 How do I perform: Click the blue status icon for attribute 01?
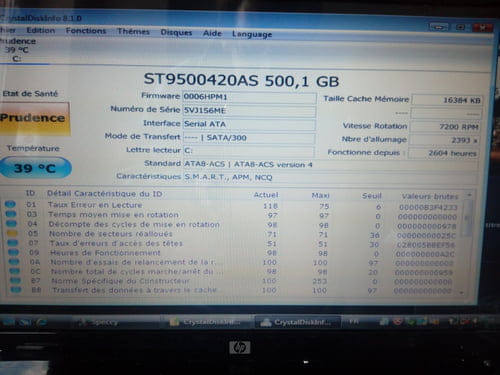pyautogui.click(x=10, y=204)
